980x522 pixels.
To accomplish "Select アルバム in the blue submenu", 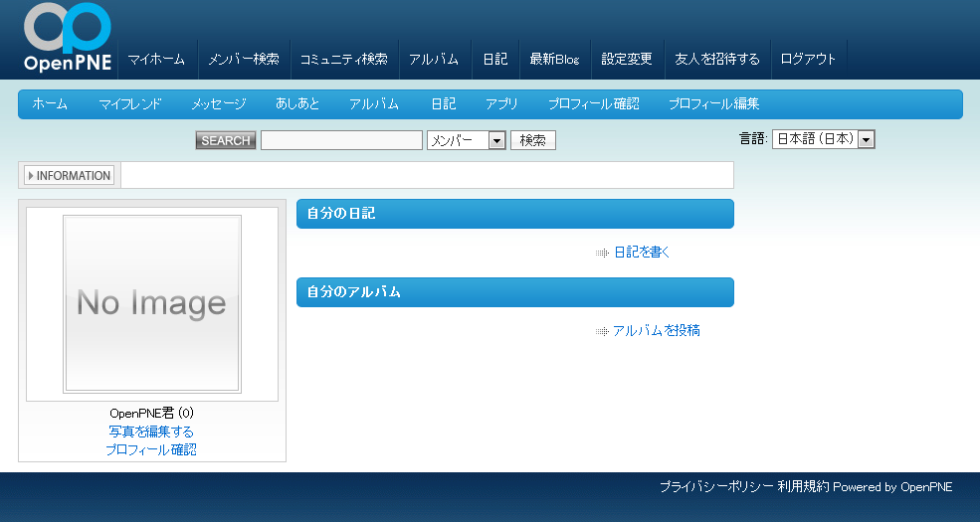I will point(374,104).
